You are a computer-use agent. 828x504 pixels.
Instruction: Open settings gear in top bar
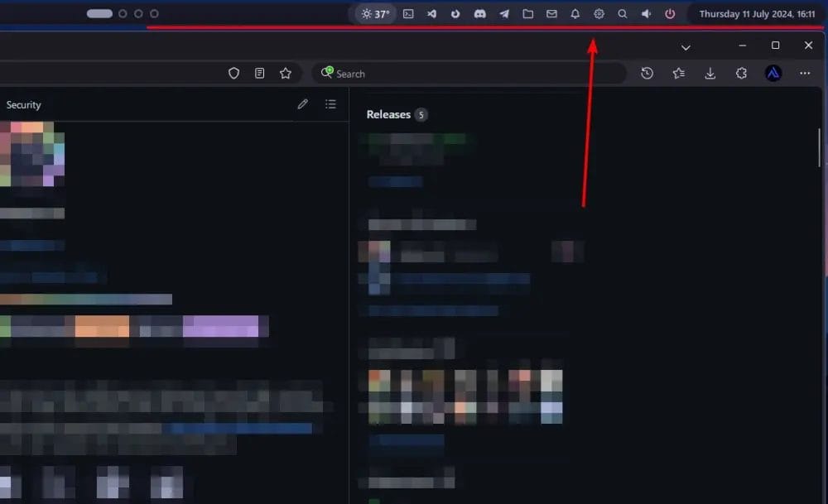(599, 14)
